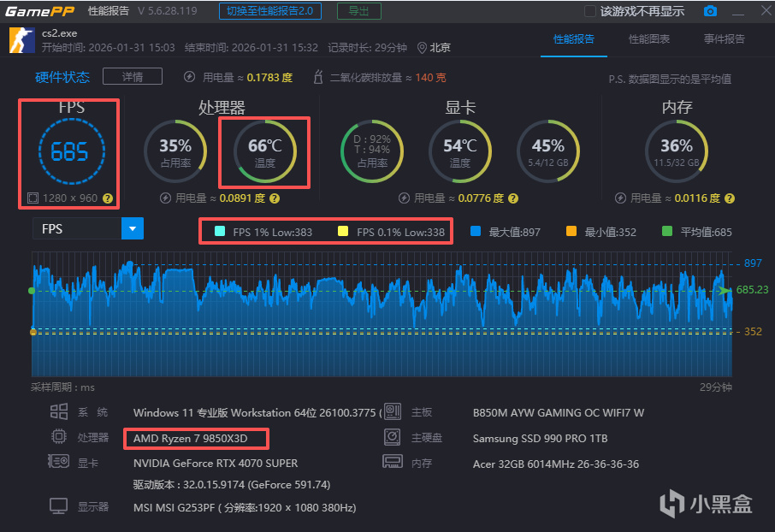Click the 详情 details button
Image resolution: width=775 pixels, height=532 pixels.
point(133,77)
